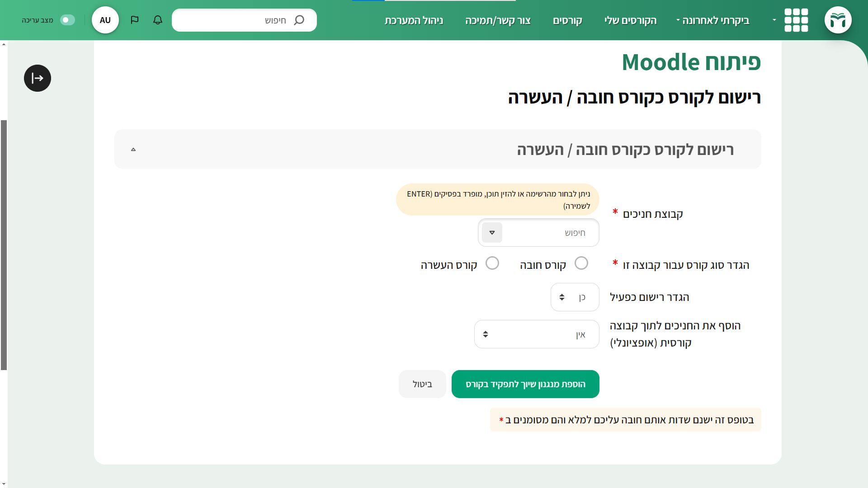Click the scrollbar up arrow
868x488 pixels.
point(4,44)
